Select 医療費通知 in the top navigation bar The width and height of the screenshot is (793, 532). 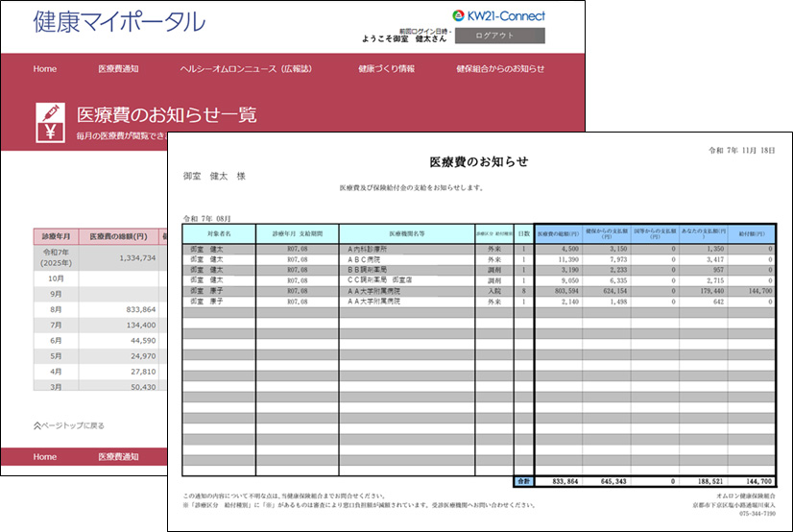tap(118, 69)
